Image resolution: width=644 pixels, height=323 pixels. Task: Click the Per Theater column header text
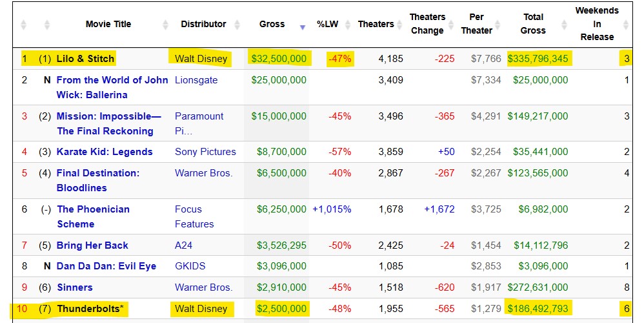pyautogui.click(x=477, y=24)
